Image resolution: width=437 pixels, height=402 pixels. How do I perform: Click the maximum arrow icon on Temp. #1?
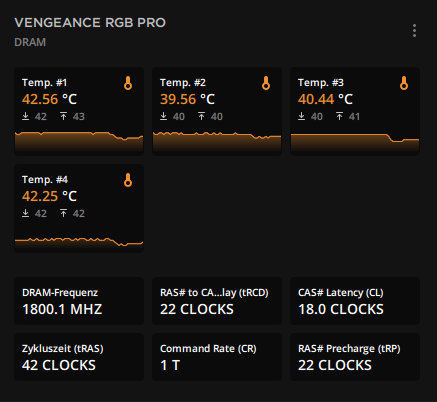click(63, 116)
